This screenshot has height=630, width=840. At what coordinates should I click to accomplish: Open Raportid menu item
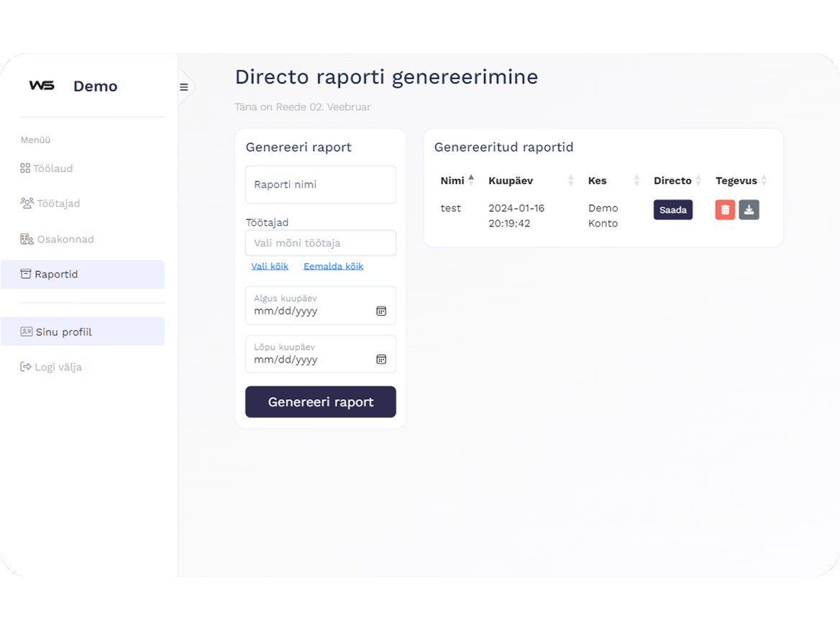83,274
